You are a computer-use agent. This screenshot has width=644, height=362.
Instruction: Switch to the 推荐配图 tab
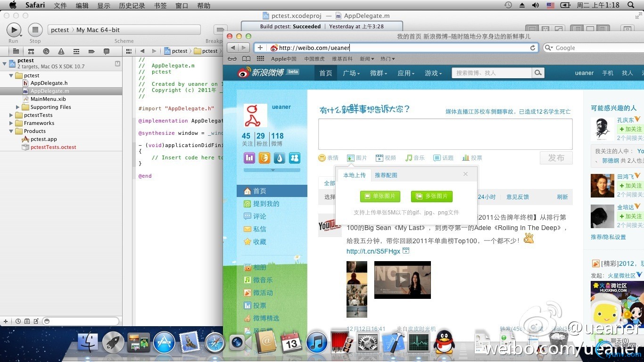pos(386,175)
